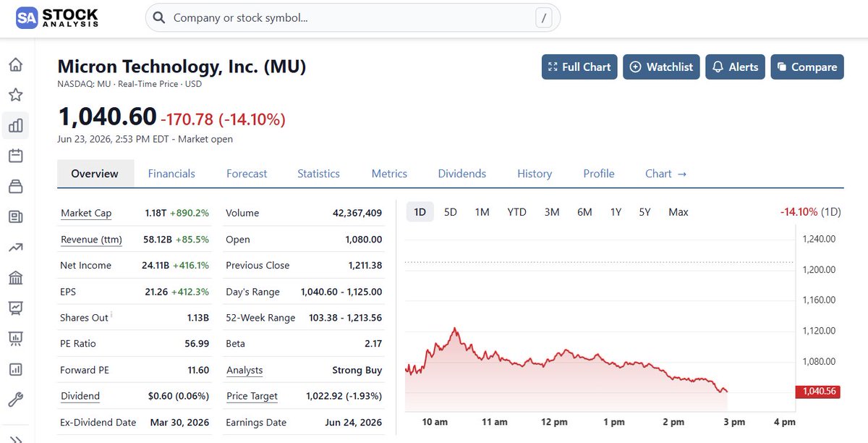Viewport: 868px width, 443px height.
Task: Click the Beta value 2.17
Action: pos(373,344)
